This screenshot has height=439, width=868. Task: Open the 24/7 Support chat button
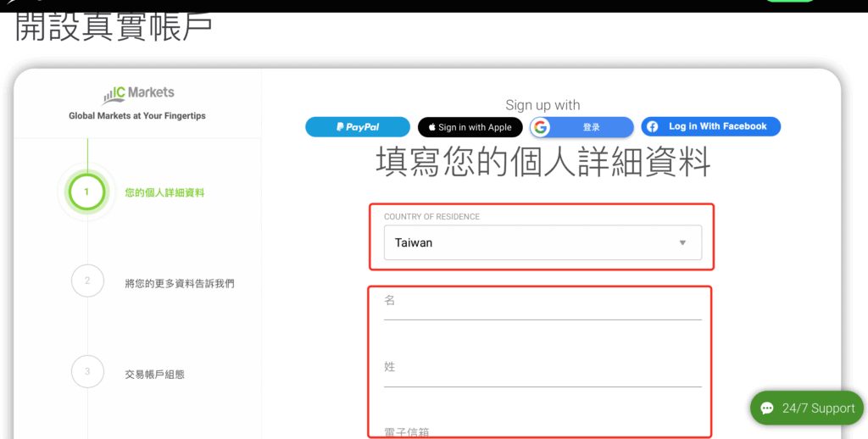click(x=807, y=408)
